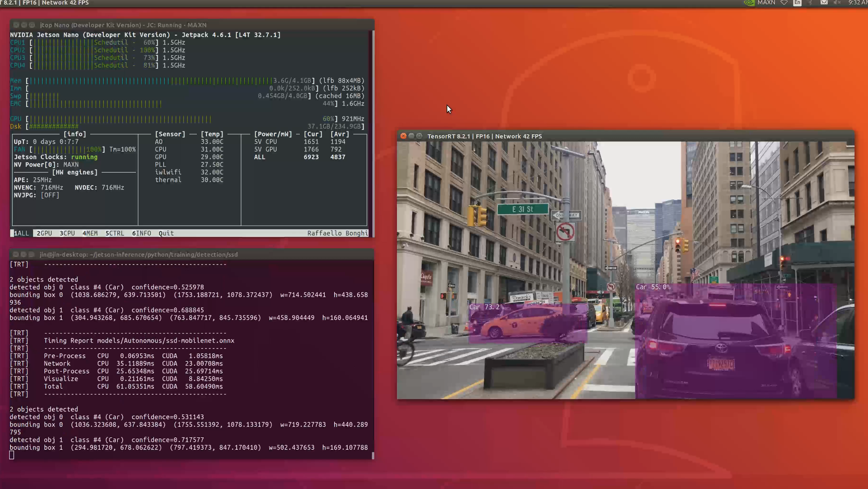Open the Bluetooth indicator in top panel

810,3
